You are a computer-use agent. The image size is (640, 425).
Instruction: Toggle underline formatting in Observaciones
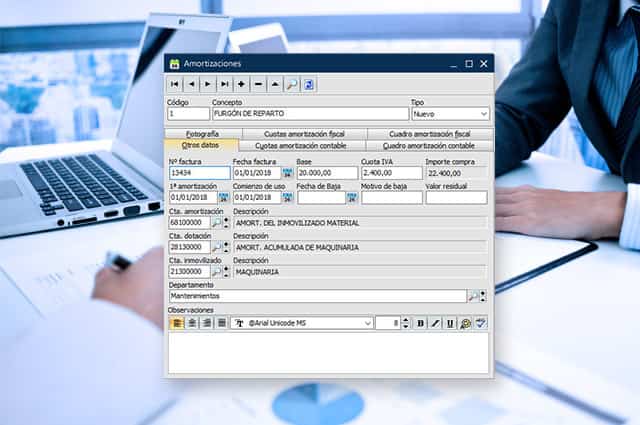coord(450,323)
